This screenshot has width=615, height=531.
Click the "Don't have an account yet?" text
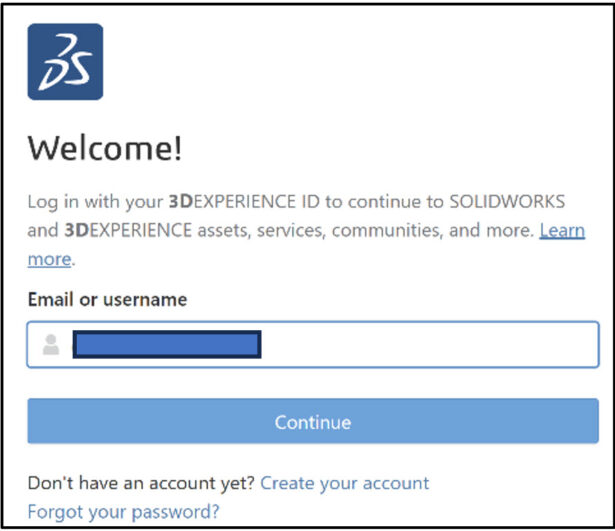tap(141, 483)
